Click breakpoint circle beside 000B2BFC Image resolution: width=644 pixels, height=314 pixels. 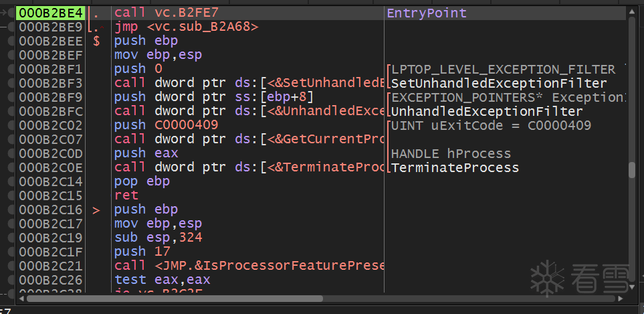pos(11,111)
